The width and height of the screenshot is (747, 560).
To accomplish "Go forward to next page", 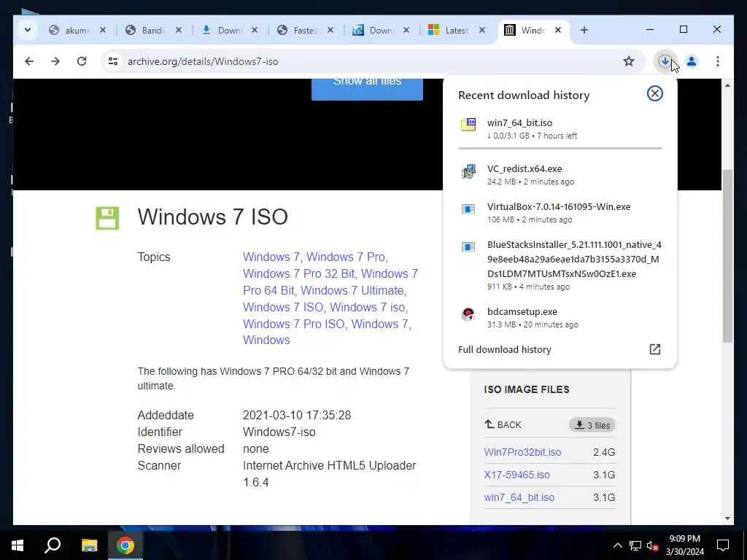I will pos(55,61).
